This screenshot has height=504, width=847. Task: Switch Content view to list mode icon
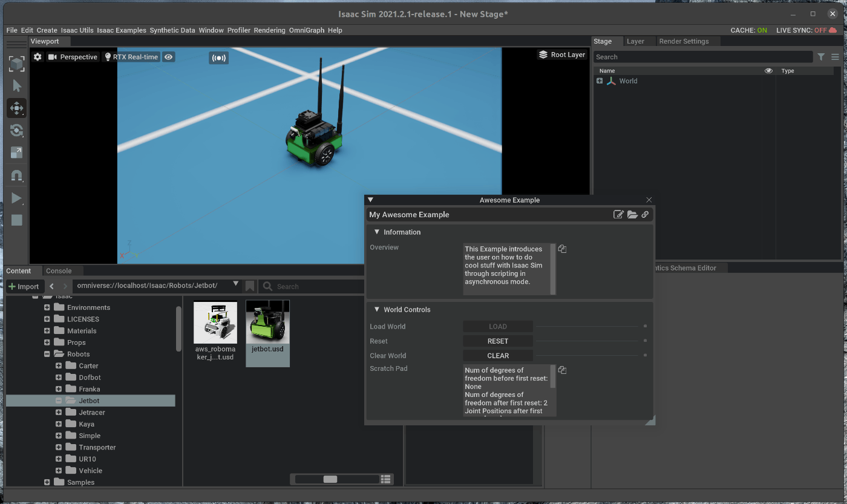[x=386, y=479]
